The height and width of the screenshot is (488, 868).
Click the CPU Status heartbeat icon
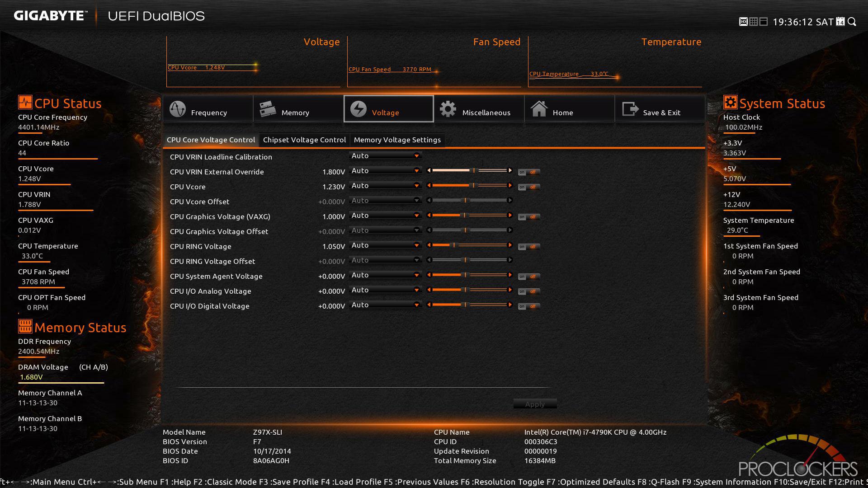[x=25, y=102]
